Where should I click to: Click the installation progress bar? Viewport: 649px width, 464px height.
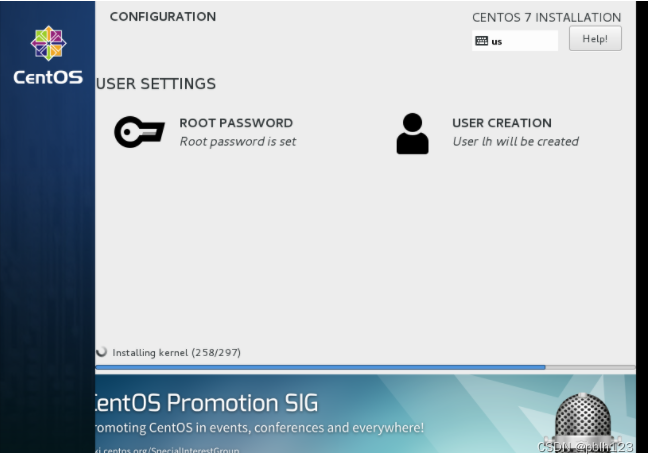point(365,367)
